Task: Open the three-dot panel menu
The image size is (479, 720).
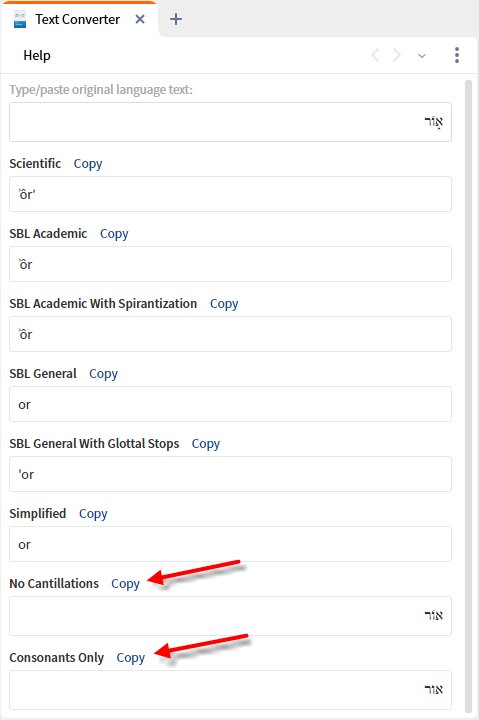Action: pos(456,55)
